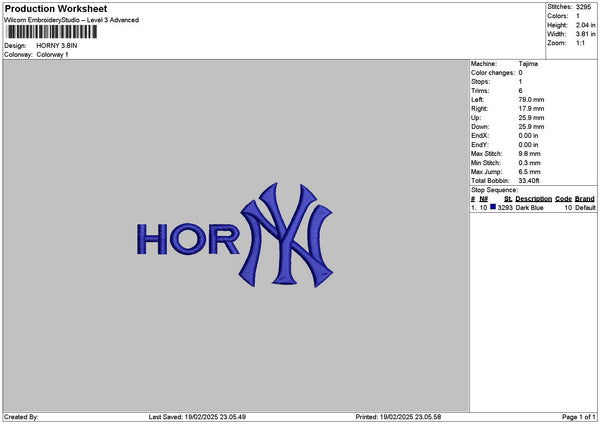
Task: Select the Max Jump value 6.5 mm
Action: tap(530, 172)
